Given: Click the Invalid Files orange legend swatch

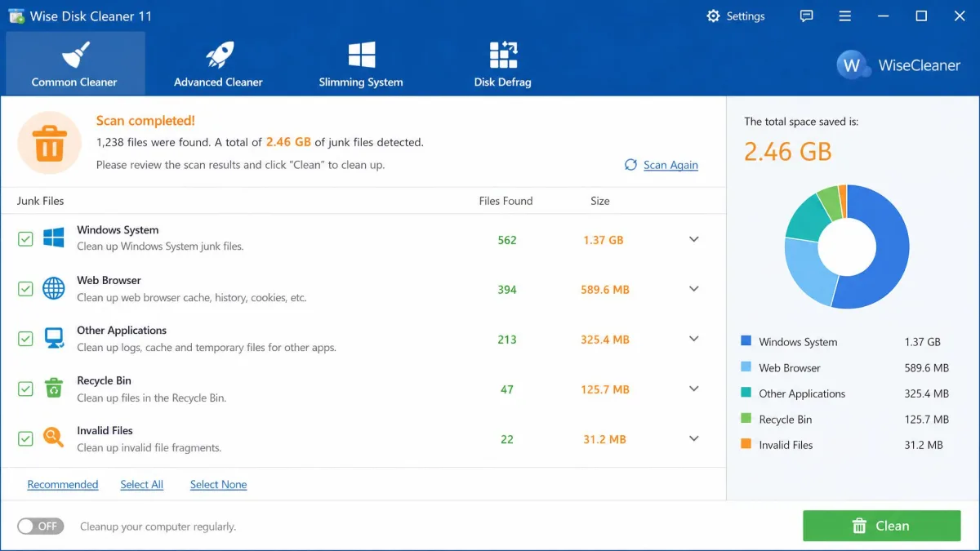Looking at the screenshot, I should click(x=746, y=444).
